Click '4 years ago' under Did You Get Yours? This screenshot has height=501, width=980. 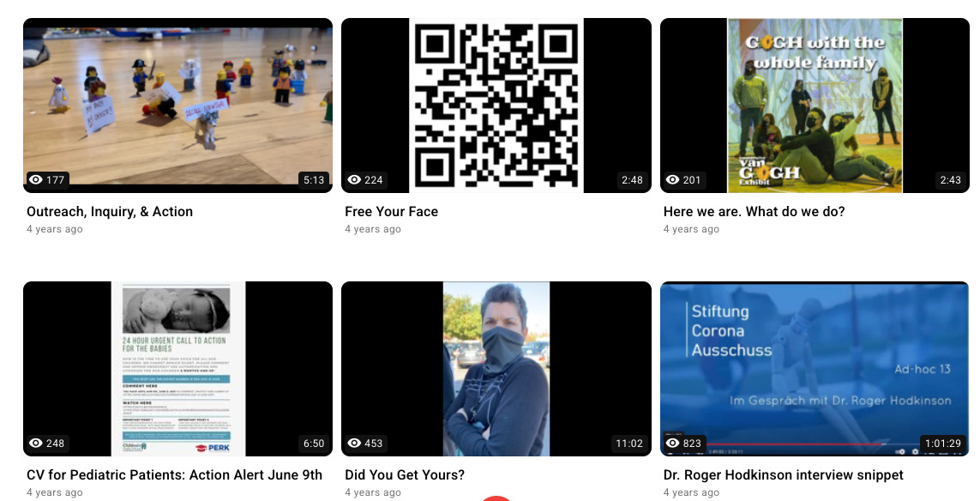click(372, 492)
